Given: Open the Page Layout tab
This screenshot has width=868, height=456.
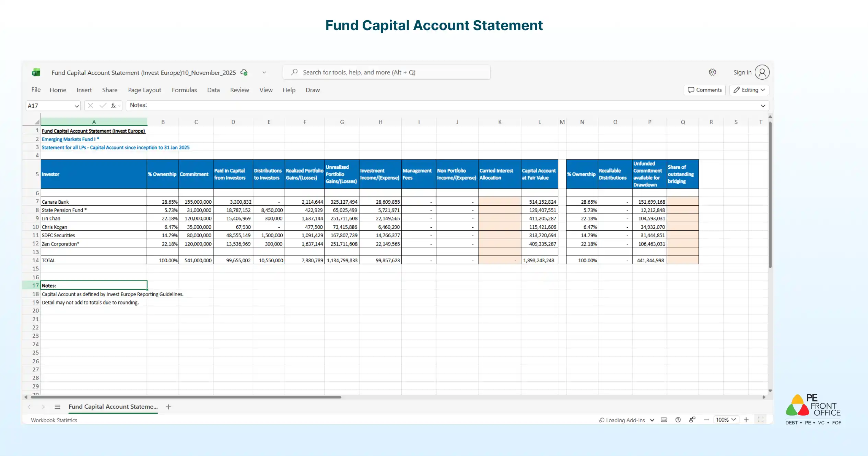Looking at the screenshot, I should click(x=144, y=90).
